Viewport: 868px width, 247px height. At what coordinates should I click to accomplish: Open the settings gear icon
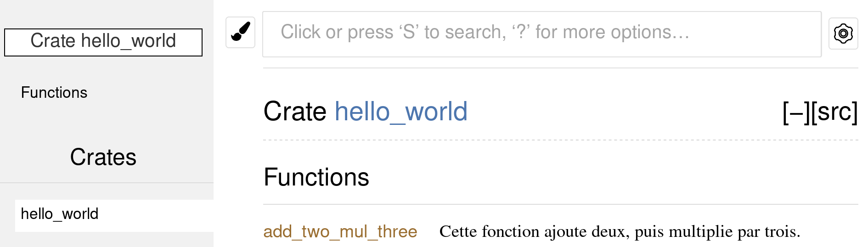tap(843, 34)
